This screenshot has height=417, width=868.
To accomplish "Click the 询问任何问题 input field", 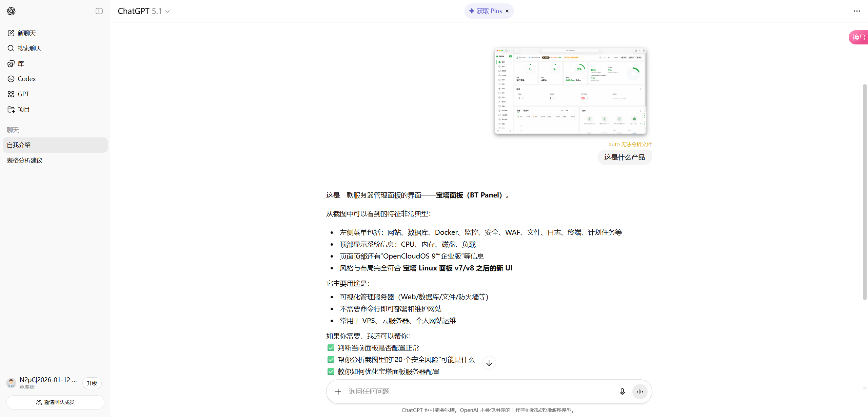I will coord(441,391).
